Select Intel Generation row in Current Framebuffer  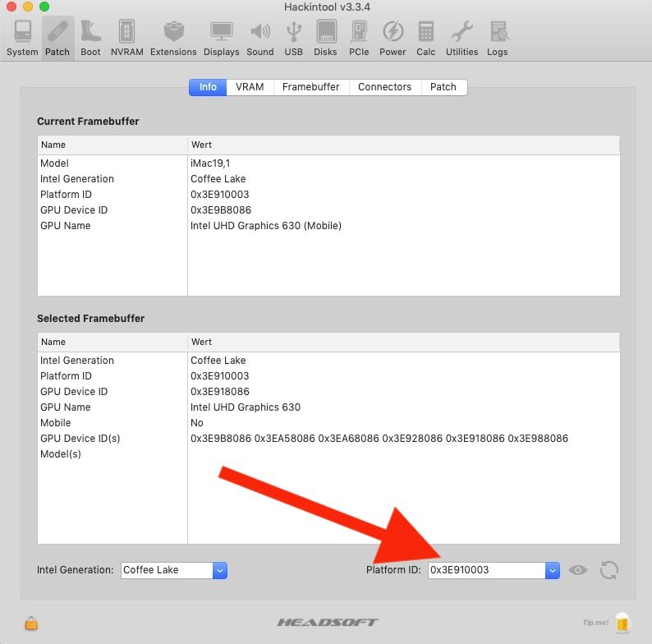pos(328,179)
